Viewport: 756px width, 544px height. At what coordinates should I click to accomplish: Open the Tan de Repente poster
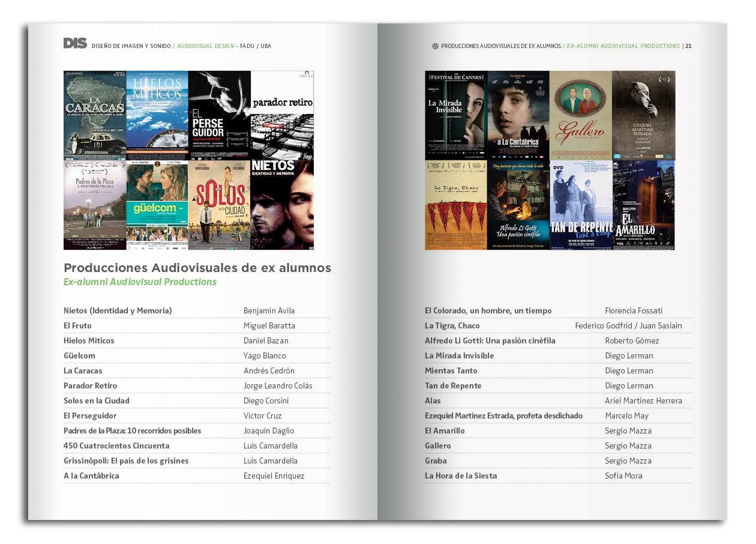point(581,205)
